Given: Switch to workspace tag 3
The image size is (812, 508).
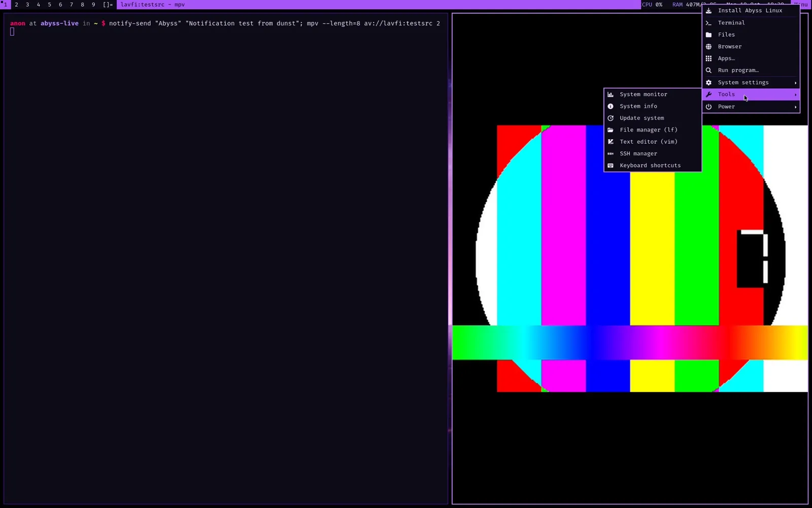Looking at the screenshot, I should [27, 5].
